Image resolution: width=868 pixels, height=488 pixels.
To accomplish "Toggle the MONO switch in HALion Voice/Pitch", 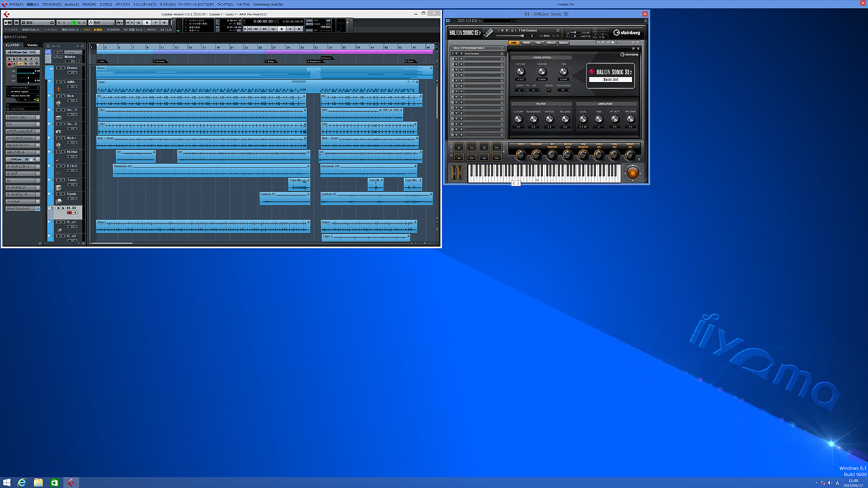I will 549,90.
